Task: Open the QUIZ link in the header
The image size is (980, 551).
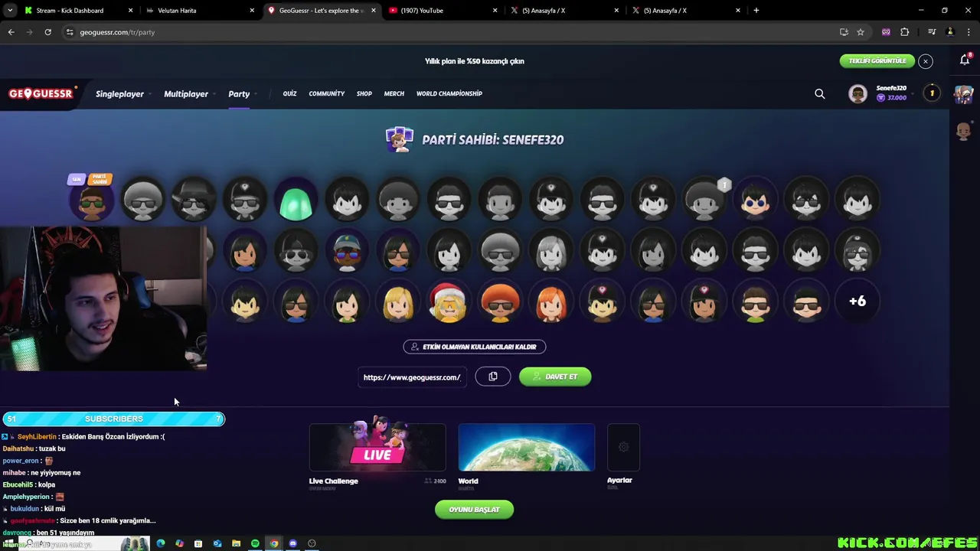Action: pos(289,93)
